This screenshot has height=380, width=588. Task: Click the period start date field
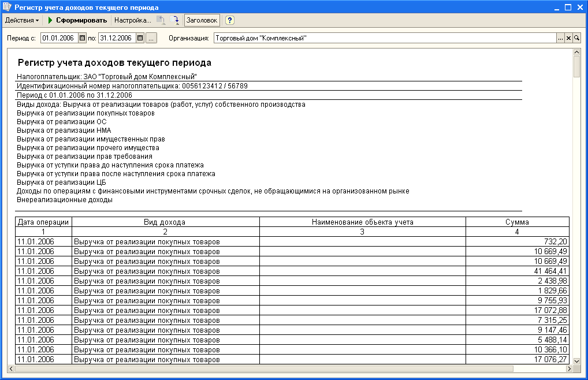click(59, 38)
